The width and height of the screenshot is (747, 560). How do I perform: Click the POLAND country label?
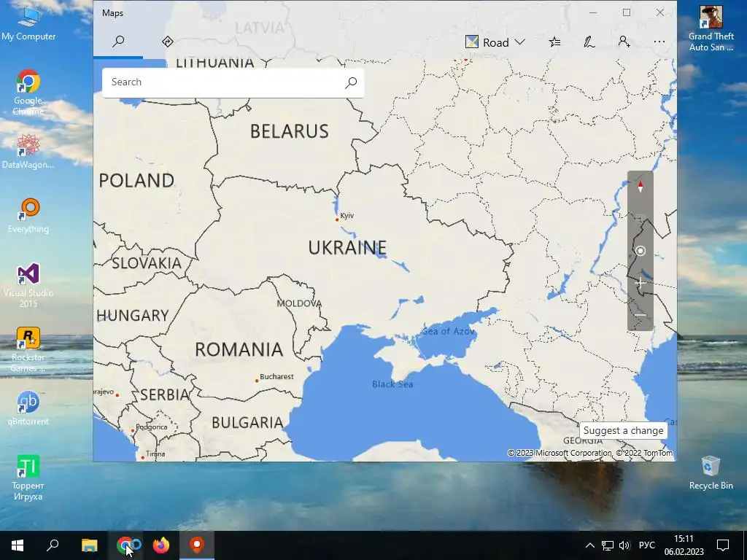coord(136,181)
